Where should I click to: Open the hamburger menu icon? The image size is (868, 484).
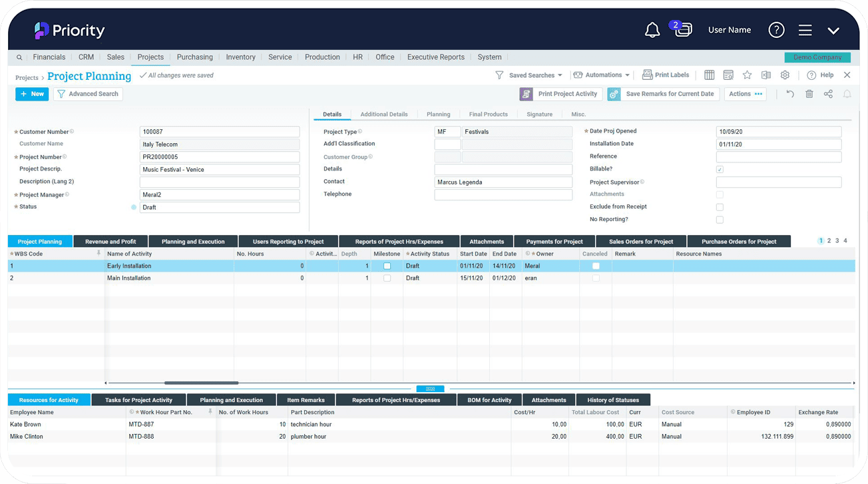tap(805, 30)
